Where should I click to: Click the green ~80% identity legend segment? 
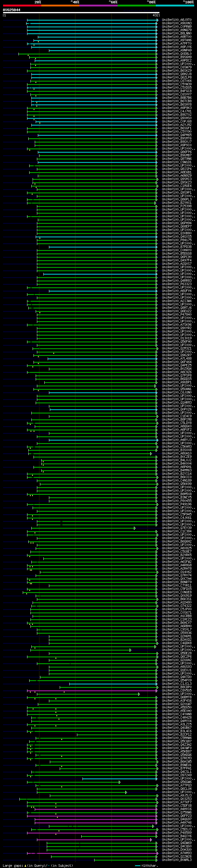[x=137, y=6]
